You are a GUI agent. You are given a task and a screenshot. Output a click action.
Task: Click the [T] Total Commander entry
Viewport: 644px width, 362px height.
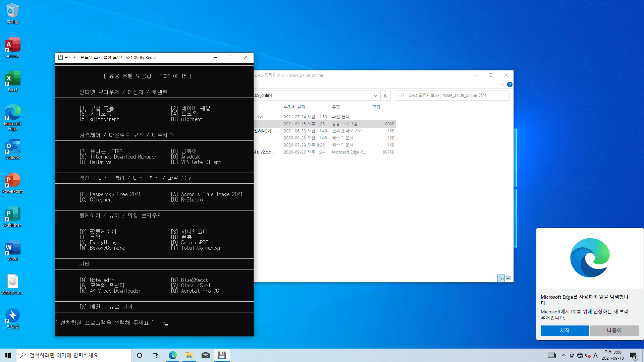pos(196,248)
